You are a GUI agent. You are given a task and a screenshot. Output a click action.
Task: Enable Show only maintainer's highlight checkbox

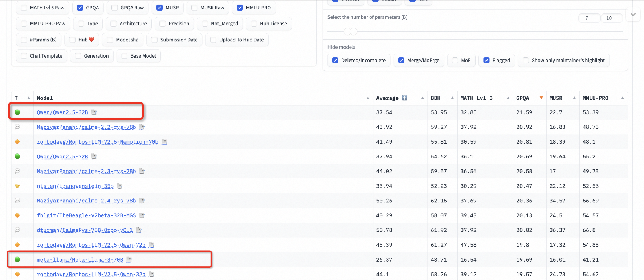pos(526,61)
